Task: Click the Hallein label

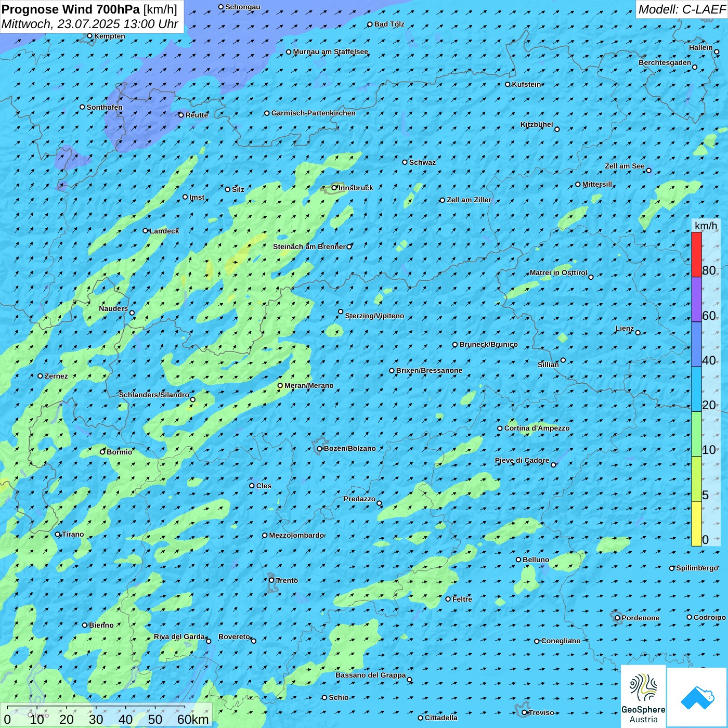Action: (701, 47)
